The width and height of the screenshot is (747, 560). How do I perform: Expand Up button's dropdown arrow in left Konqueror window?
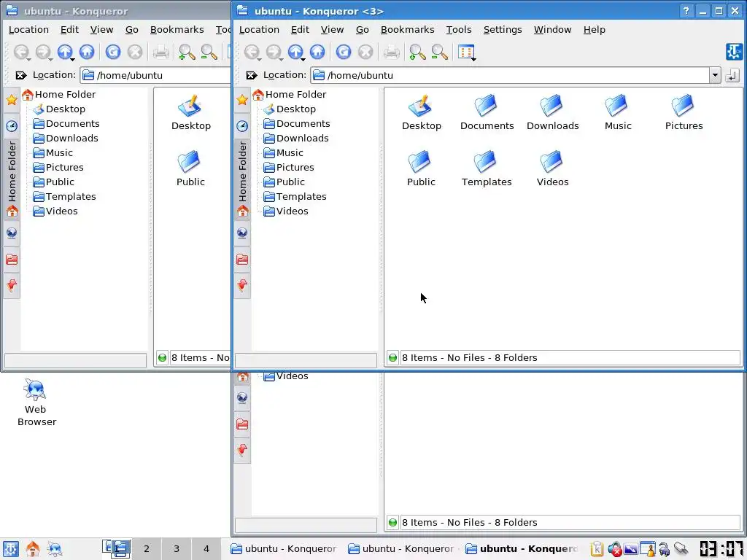[72, 59]
